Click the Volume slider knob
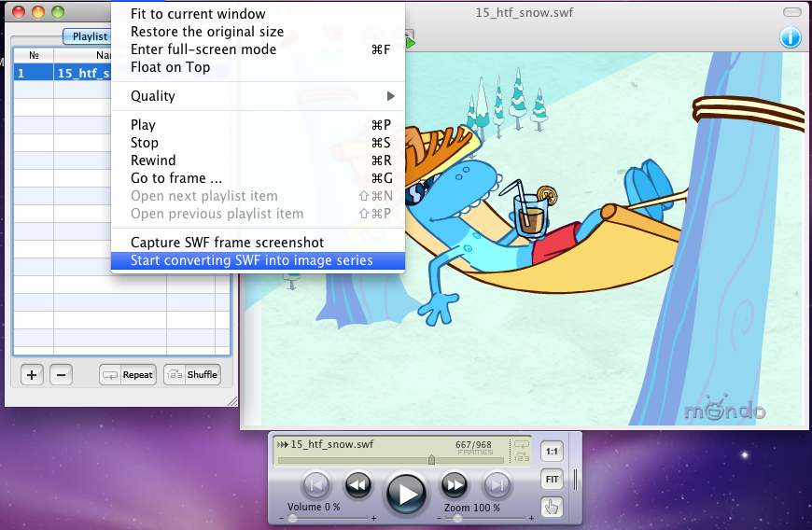The height and width of the screenshot is (530, 812). point(292,518)
